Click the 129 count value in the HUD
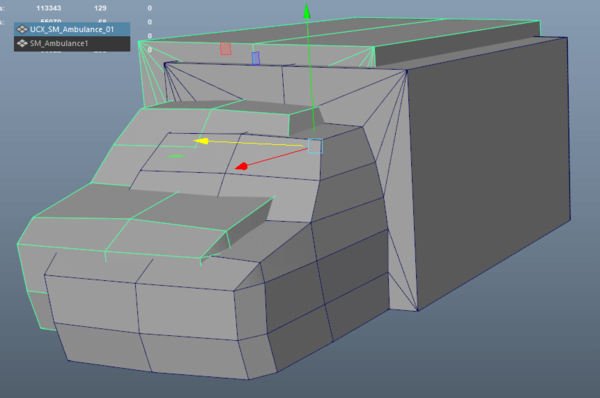 (100, 8)
